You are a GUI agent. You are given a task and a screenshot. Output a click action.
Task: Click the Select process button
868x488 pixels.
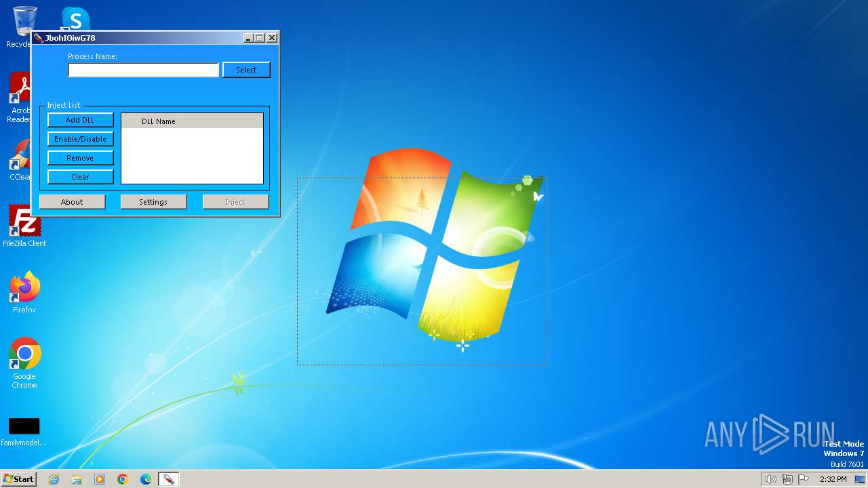(x=246, y=70)
